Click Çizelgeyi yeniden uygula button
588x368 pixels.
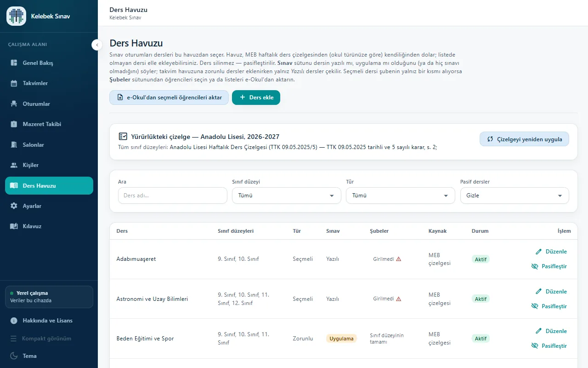coord(524,139)
